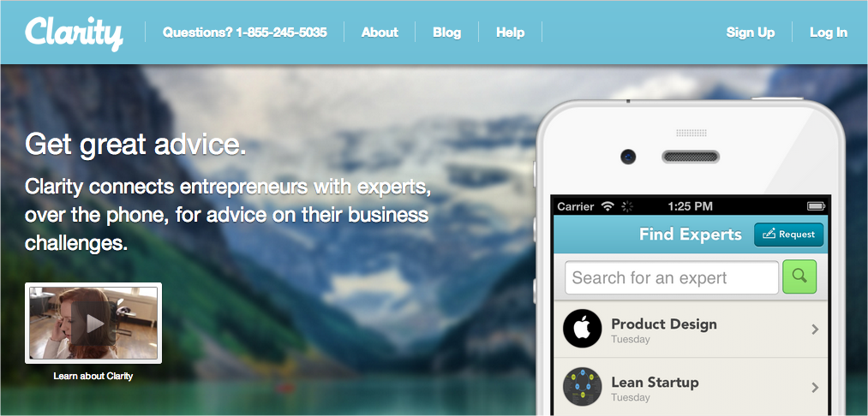This screenshot has height=416, width=868.
Task: Click the battery icon in phone status bar
Action: (x=816, y=206)
